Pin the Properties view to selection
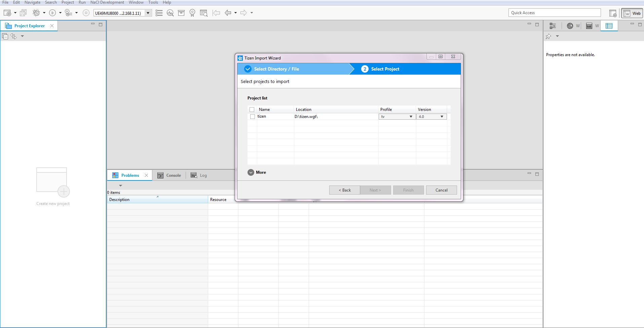The height and width of the screenshot is (328, 644). point(548,36)
